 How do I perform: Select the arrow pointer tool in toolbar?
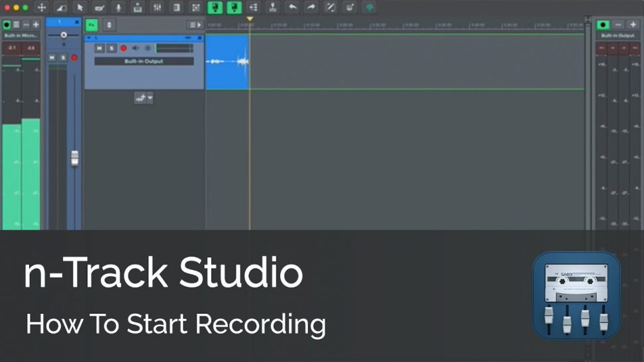(80, 7)
